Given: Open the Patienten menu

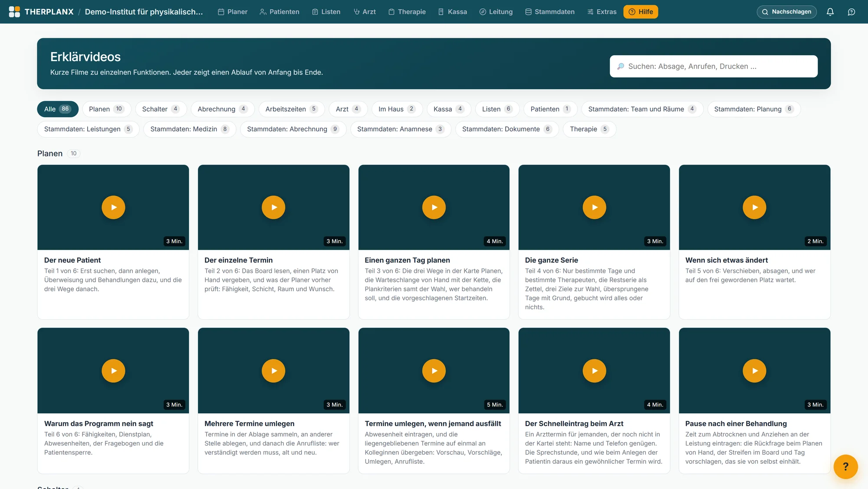Looking at the screenshot, I should tap(279, 12).
